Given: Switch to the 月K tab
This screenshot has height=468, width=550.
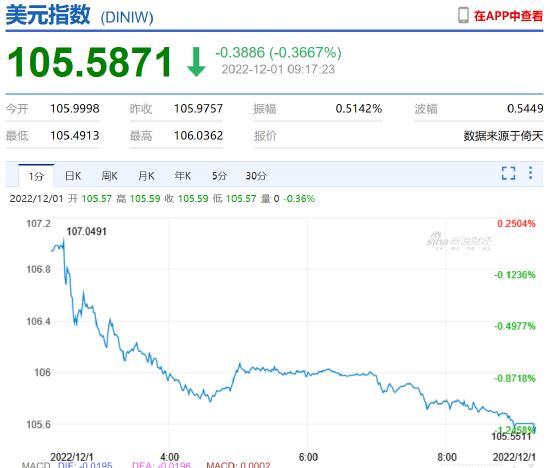Looking at the screenshot, I should click(146, 176).
